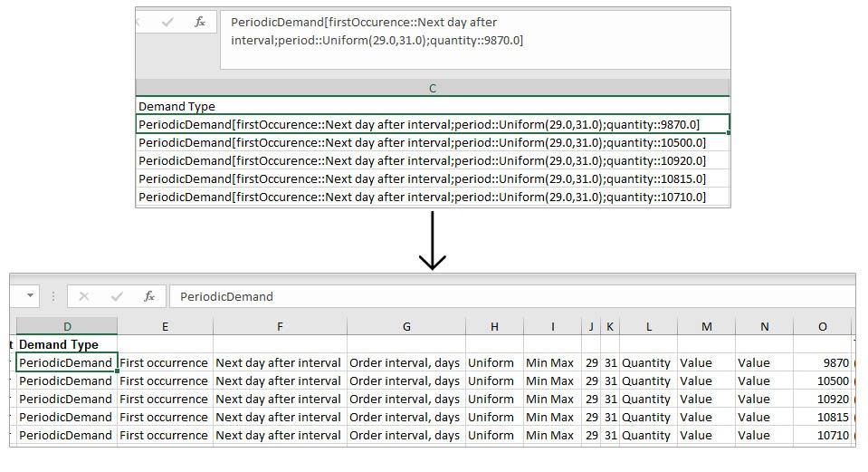Select the column C cell with quantity::10500.0
This screenshot has height=472, width=868.
[433, 142]
